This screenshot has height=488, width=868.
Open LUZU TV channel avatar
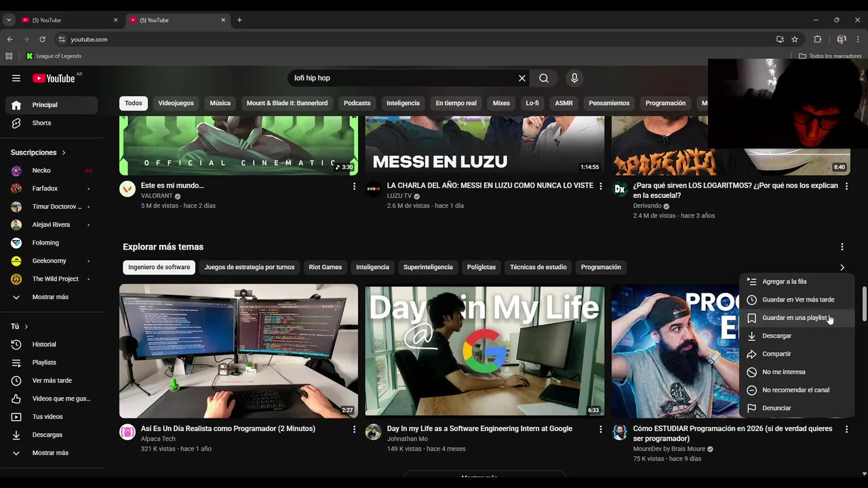pos(374,189)
